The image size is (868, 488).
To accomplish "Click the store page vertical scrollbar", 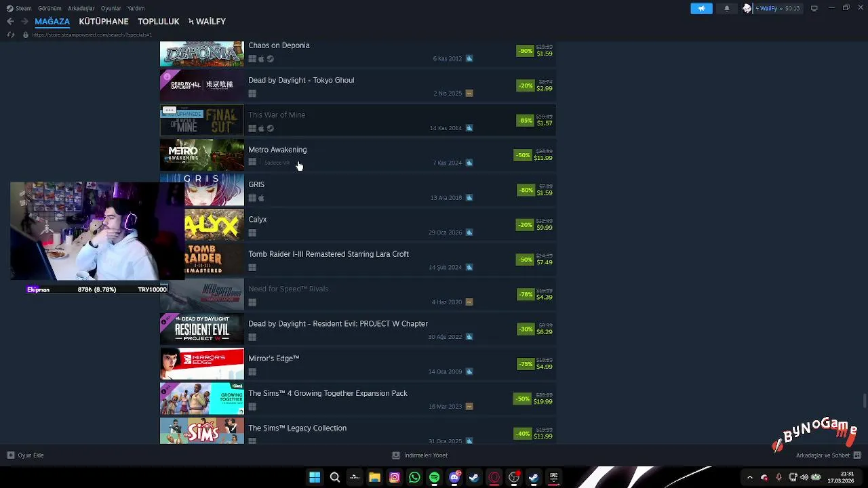I will click(x=864, y=401).
